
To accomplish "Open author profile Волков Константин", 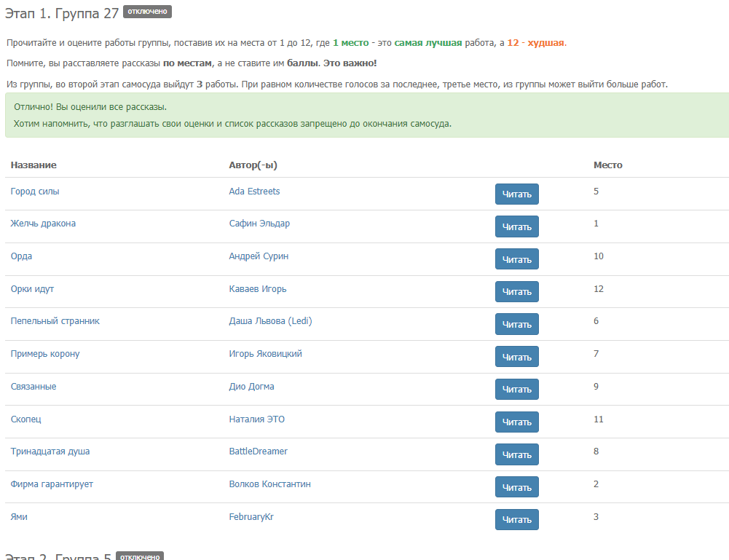I will (269, 484).
